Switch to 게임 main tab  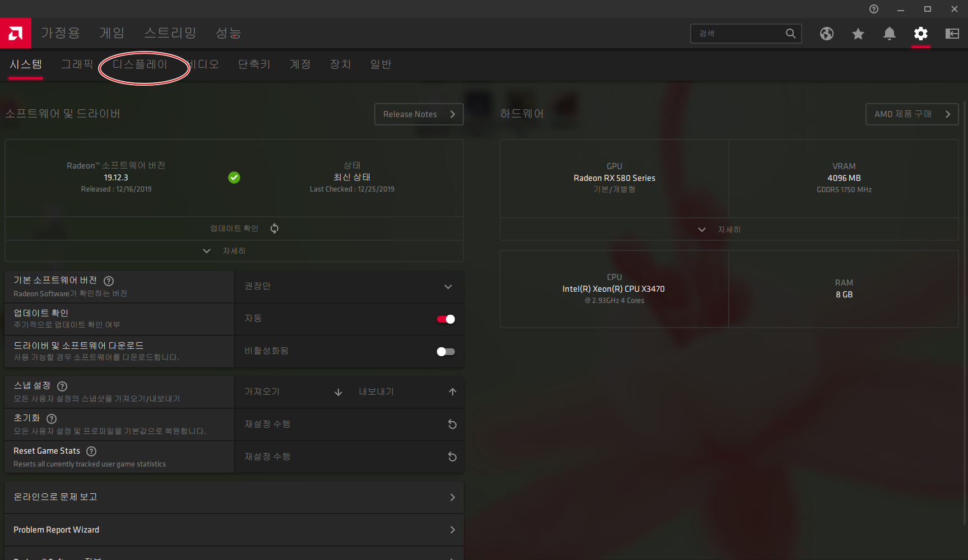coord(112,33)
